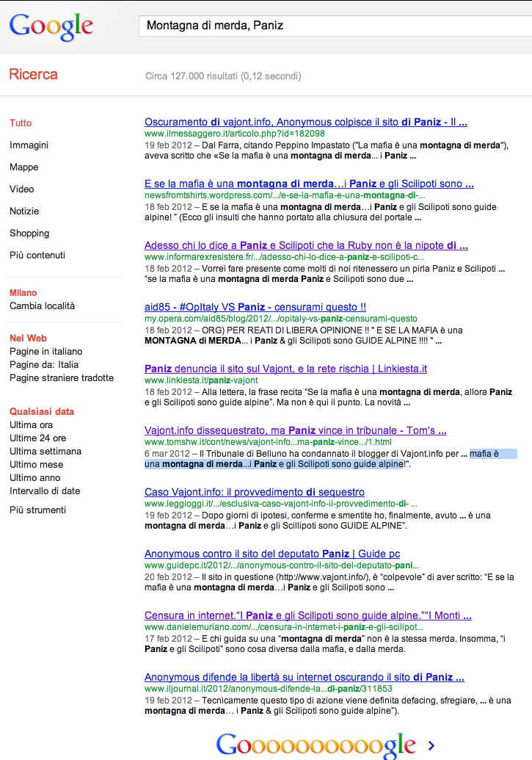Expand Più strumenti in sidebar
The width and height of the screenshot is (532, 760).
pyautogui.click(x=37, y=510)
